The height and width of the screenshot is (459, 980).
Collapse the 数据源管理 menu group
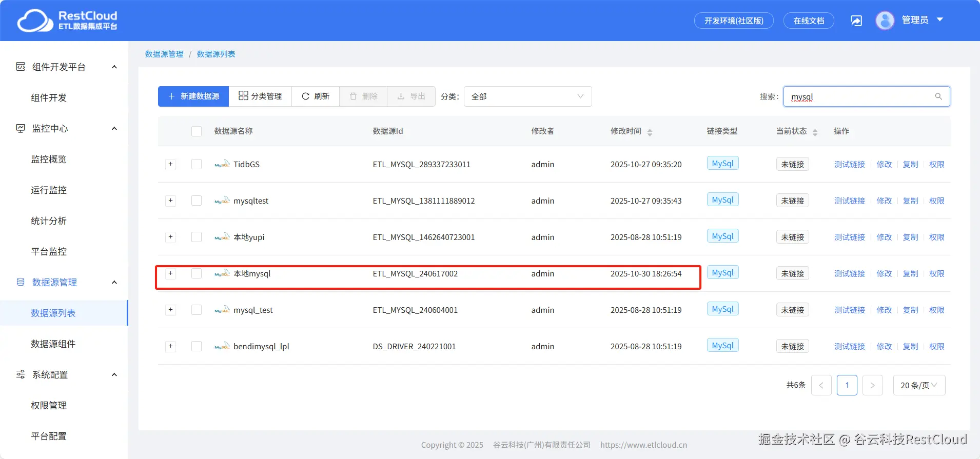point(114,282)
